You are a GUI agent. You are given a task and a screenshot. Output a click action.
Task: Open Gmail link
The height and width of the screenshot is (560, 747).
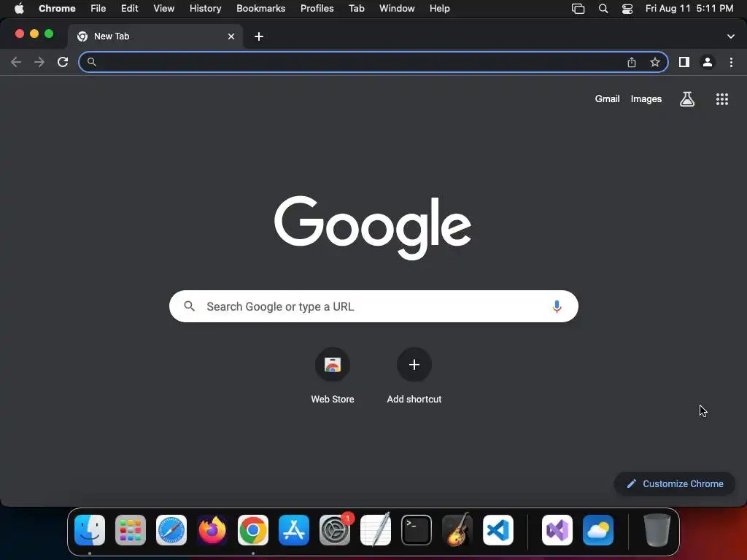tap(607, 99)
